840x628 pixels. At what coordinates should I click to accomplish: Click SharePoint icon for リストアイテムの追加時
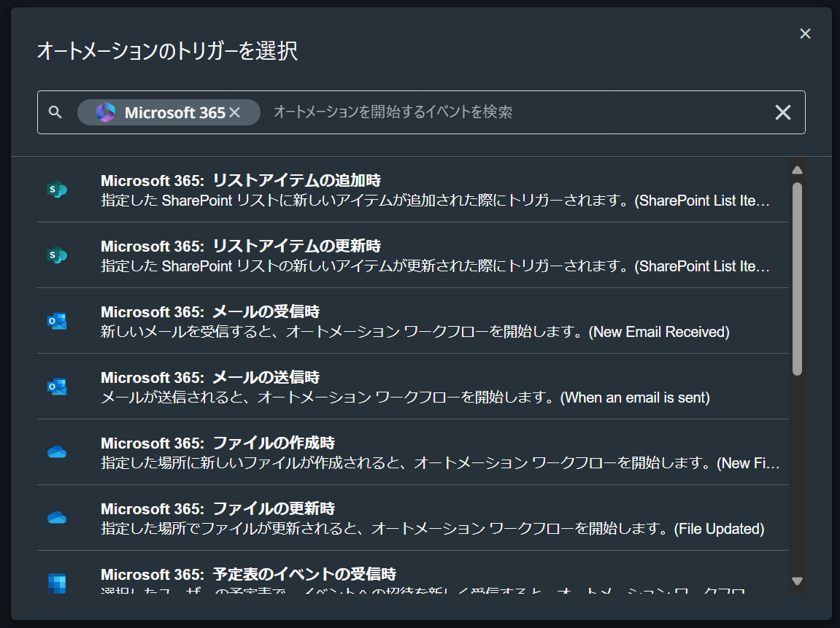[57, 190]
